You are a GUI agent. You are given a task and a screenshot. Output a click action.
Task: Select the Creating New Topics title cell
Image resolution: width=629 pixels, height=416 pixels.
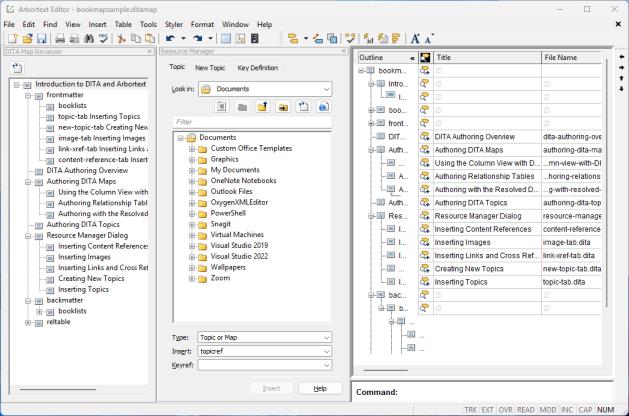tap(487, 269)
